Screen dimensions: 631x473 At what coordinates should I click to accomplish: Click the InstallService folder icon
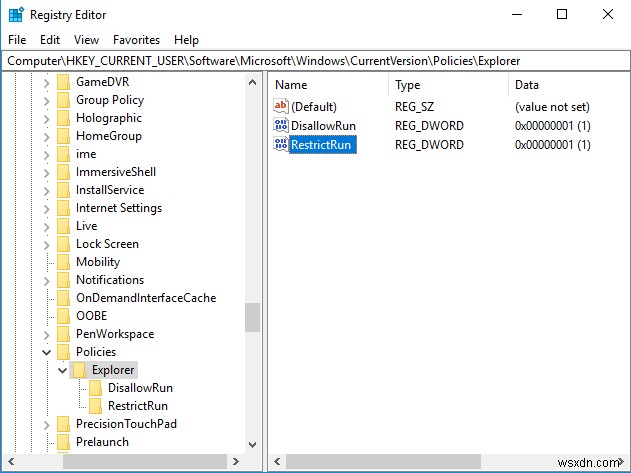[64, 190]
